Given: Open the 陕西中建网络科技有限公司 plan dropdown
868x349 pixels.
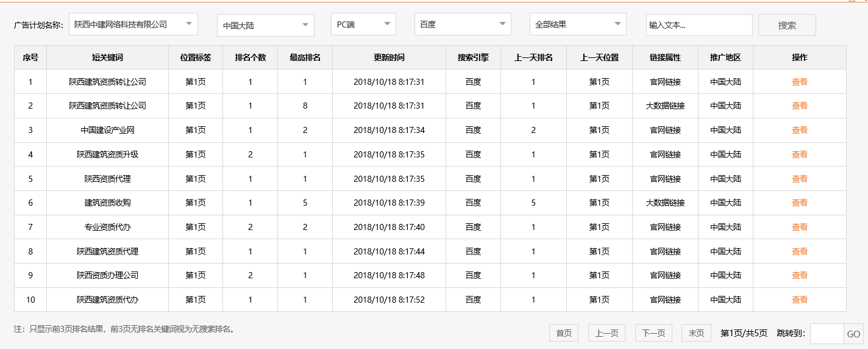Looking at the screenshot, I should click(x=133, y=24).
